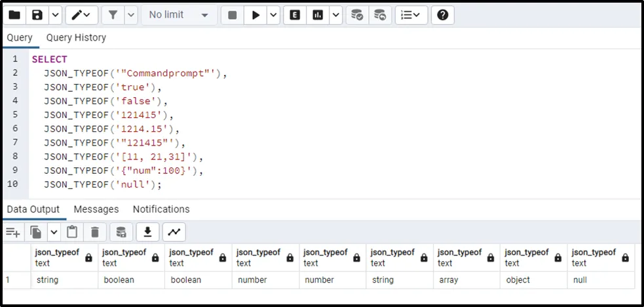
Task: Expand the Execute options dropdown arrow
Action: click(273, 14)
